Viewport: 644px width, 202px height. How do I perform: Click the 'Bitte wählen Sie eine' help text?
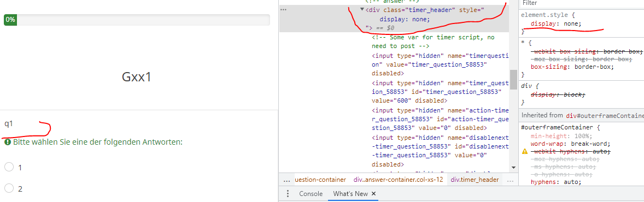pos(98,142)
